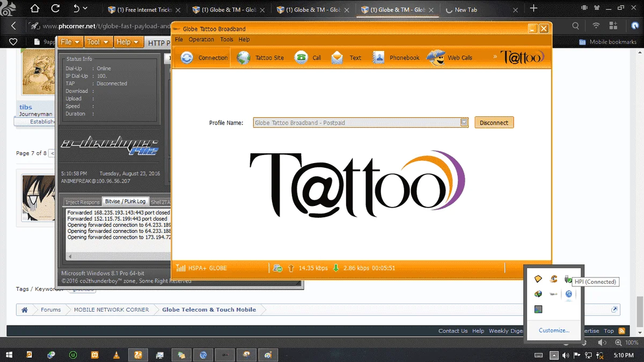Click the upload speed arrow icon
Screen dimensions: 644x362
click(x=291, y=268)
